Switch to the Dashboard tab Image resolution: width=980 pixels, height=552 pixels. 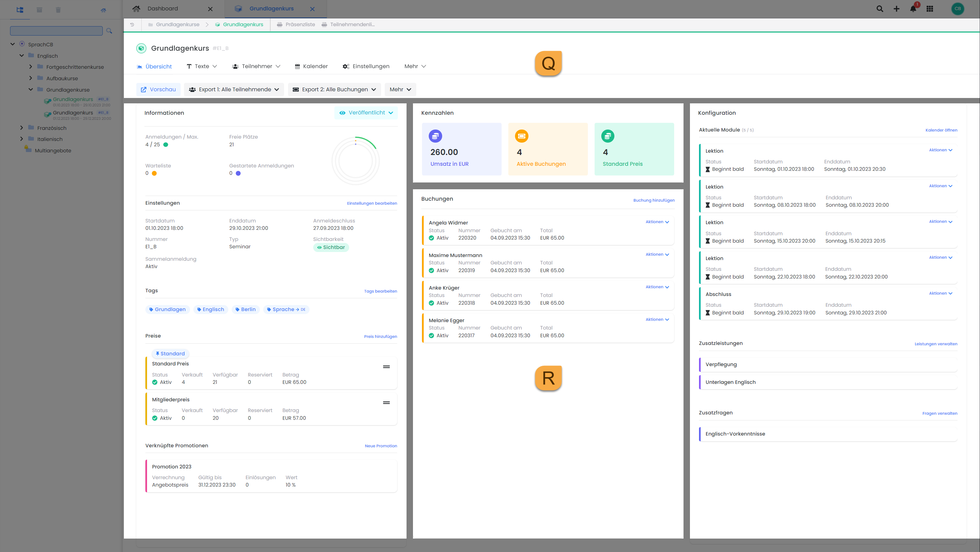pos(162,8)
